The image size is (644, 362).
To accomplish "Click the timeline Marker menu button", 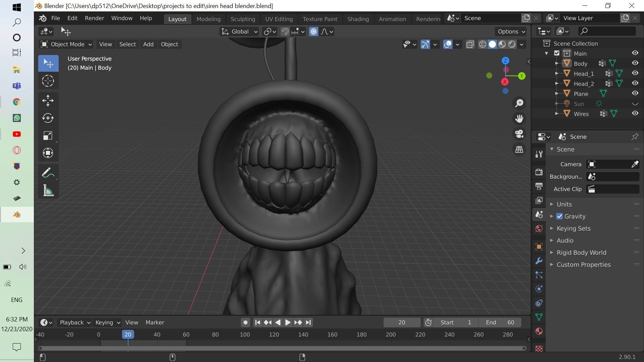I will pyautogui.click(x=155, y=322).
